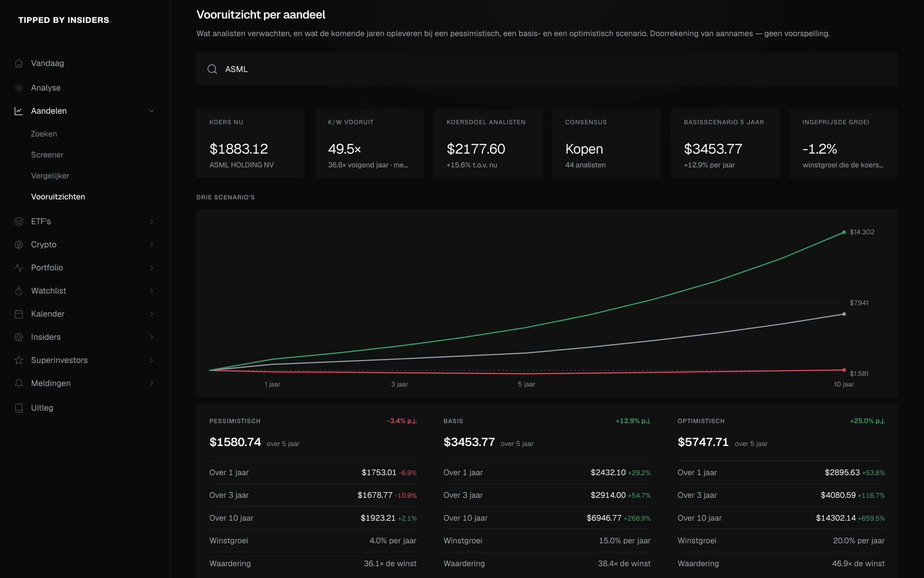Viewport: 924px width, 578px height.
Task: Open the Watchlist menu label
Action: pyautogui.click(x=48, y=291)
